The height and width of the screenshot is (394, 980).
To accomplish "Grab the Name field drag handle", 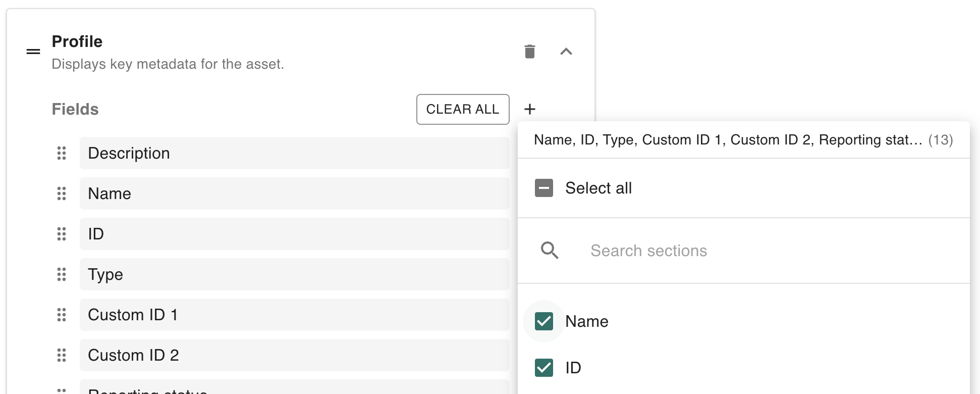I will tap(62, 193).
